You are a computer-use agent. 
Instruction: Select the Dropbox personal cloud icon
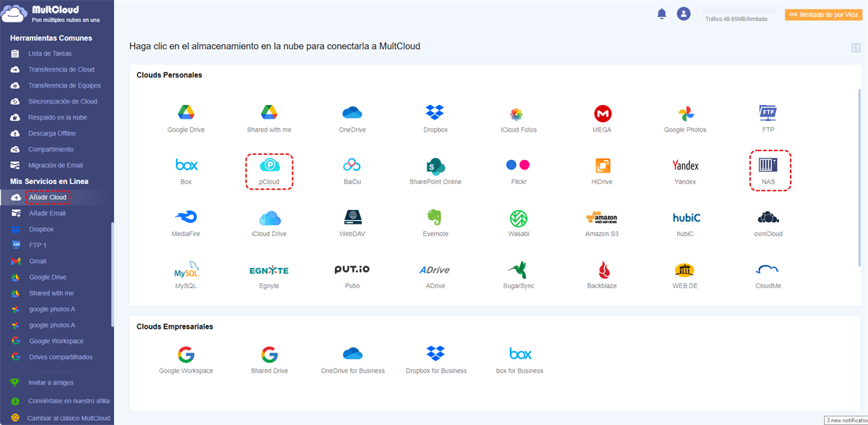435,113
